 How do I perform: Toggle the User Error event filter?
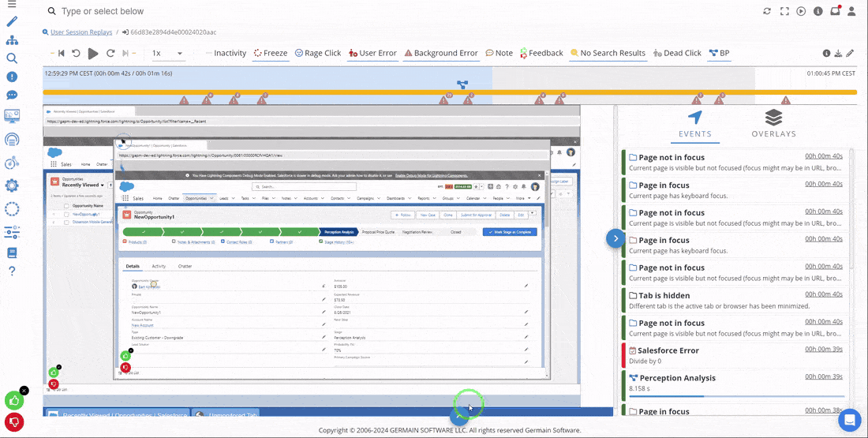point(372,53)
